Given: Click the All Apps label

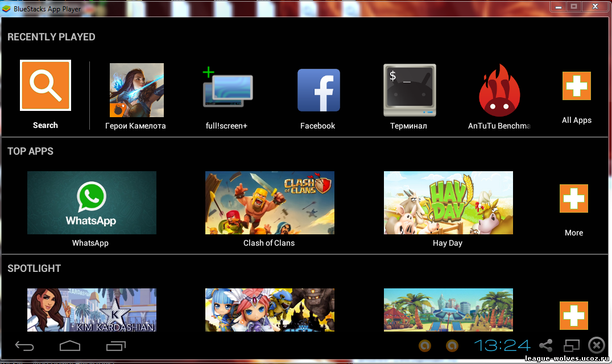Looking at the screenshot, I should tap(577, 120).
